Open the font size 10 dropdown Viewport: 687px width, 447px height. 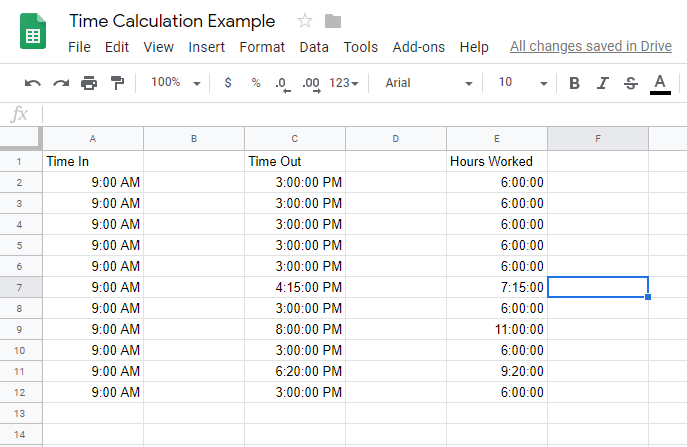pos(523,83)
